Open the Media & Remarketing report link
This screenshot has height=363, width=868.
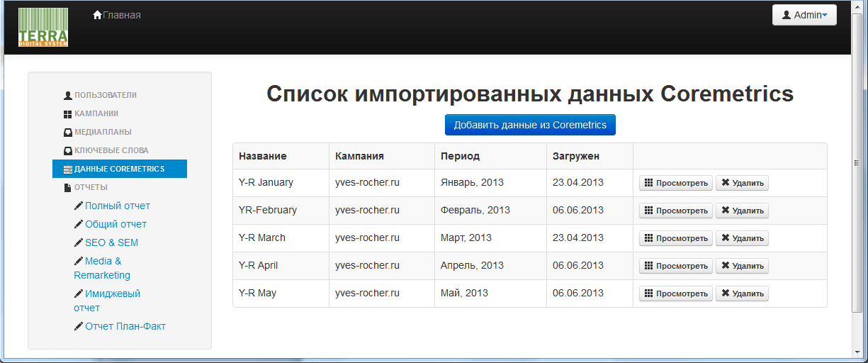[102, 268]
